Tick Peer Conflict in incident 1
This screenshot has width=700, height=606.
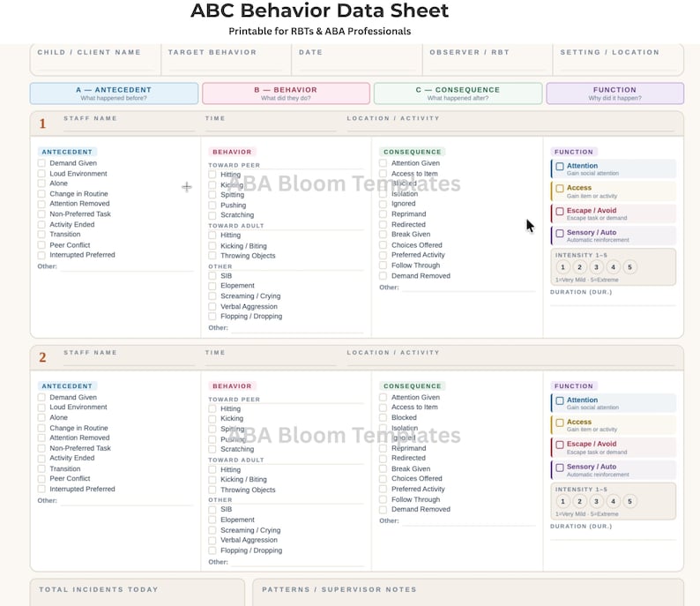(x=41, y=245)
